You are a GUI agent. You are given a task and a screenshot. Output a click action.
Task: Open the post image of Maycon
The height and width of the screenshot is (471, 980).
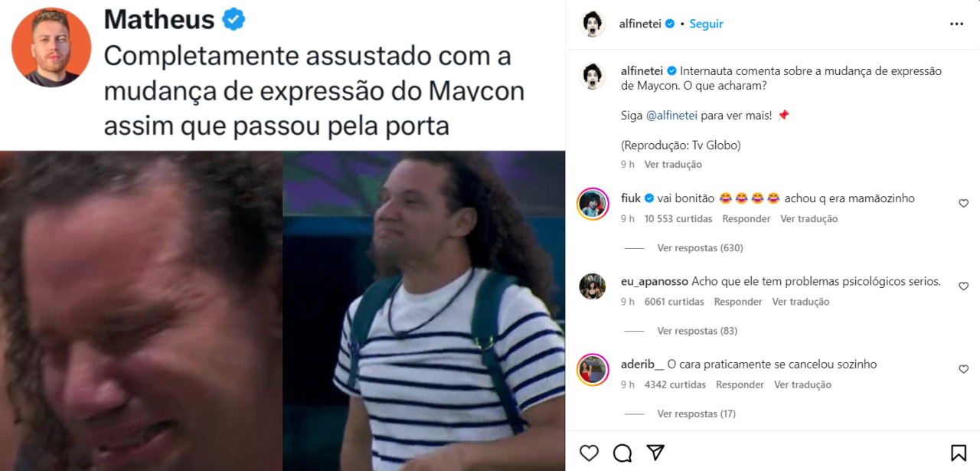[283, 310]
